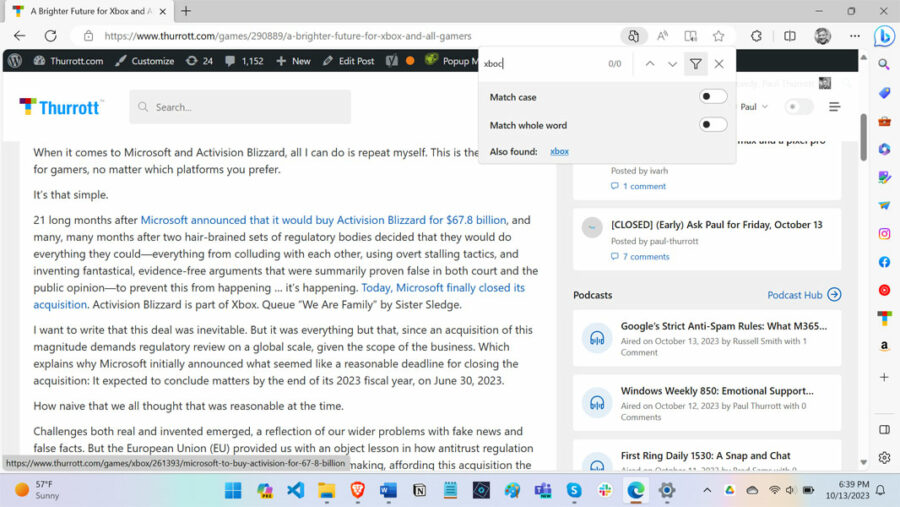Click the find on page text box
The height and width of the screenshot is (507, 900).
click(x=542, y=64)
